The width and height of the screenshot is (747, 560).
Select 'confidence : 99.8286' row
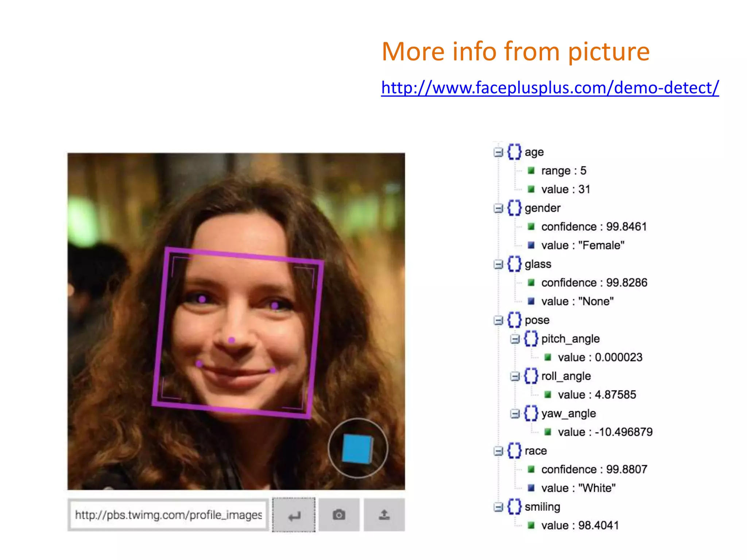[x=587, y=283]
